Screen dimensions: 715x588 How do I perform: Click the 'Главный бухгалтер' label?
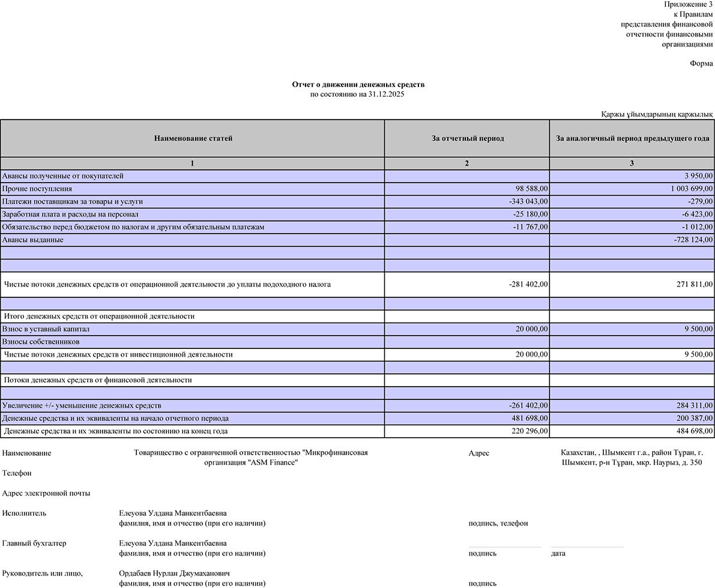pos(34,544)
